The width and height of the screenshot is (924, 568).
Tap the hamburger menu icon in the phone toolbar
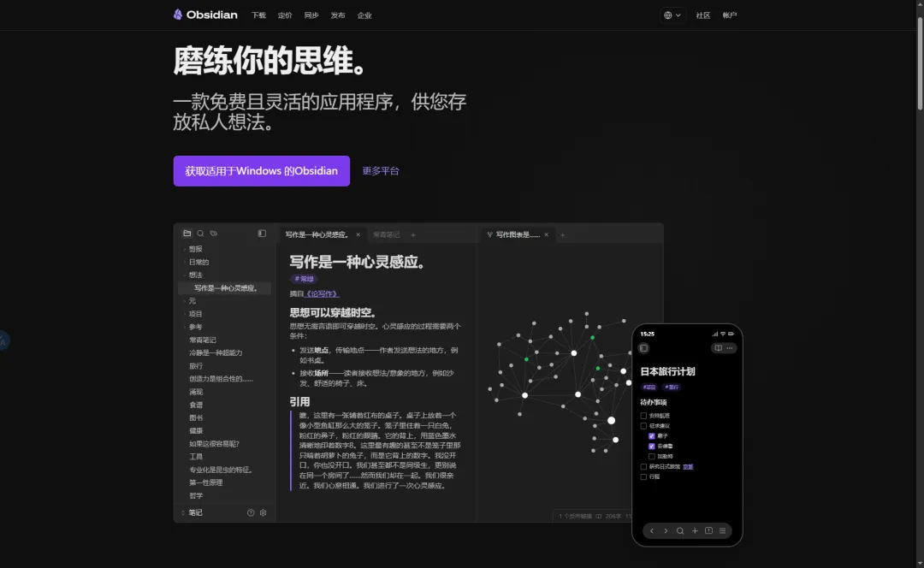click(722, 531)
